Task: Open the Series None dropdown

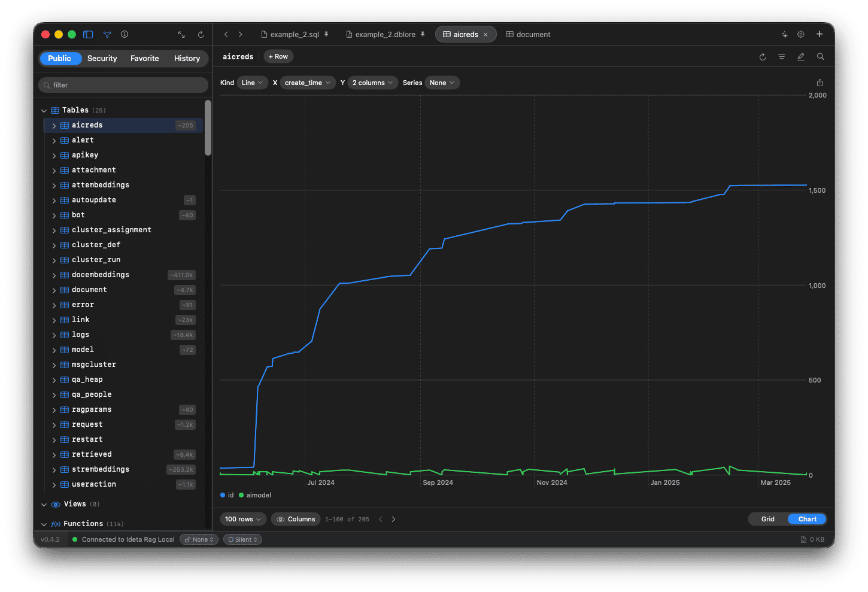Action: coord(442,83)
